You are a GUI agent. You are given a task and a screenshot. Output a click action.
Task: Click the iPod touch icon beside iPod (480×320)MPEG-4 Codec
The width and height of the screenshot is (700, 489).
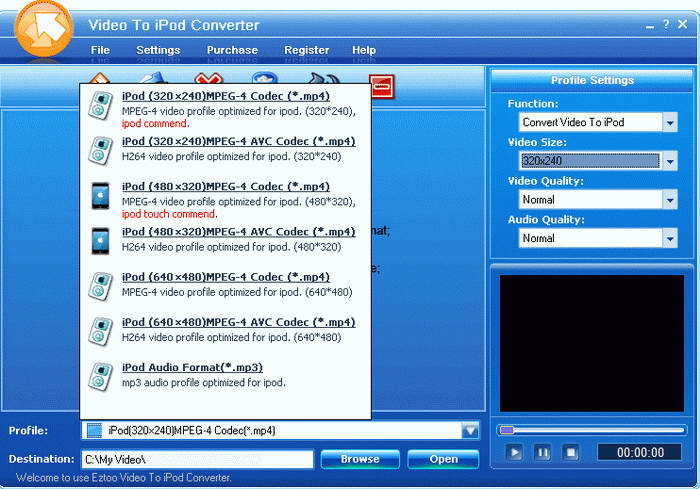point(100,196)
